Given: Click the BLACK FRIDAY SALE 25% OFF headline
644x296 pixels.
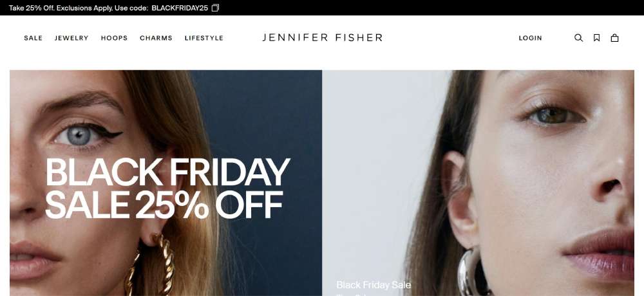Looking at the screenshot, I should [167, 188].
